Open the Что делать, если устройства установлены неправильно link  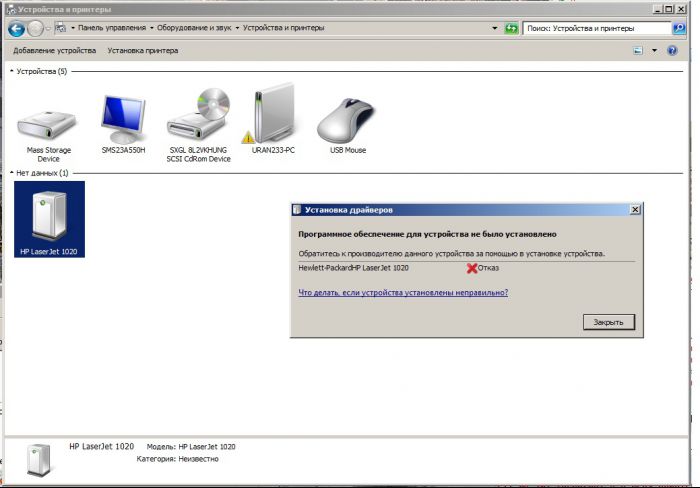coord(403,293)
